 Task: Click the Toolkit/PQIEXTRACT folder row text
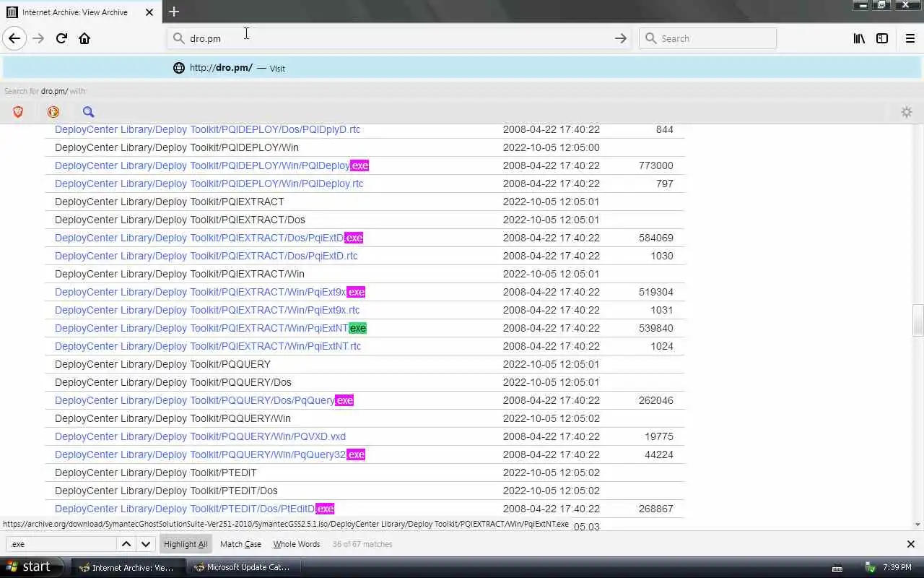(169, 202)
